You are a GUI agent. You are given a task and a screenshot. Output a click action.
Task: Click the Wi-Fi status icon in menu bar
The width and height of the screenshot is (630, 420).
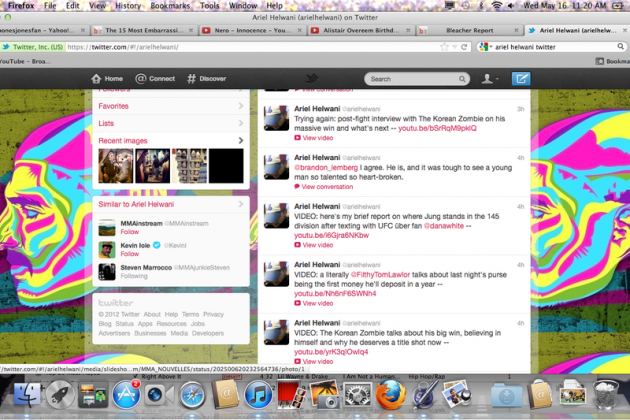click(497, 5)
